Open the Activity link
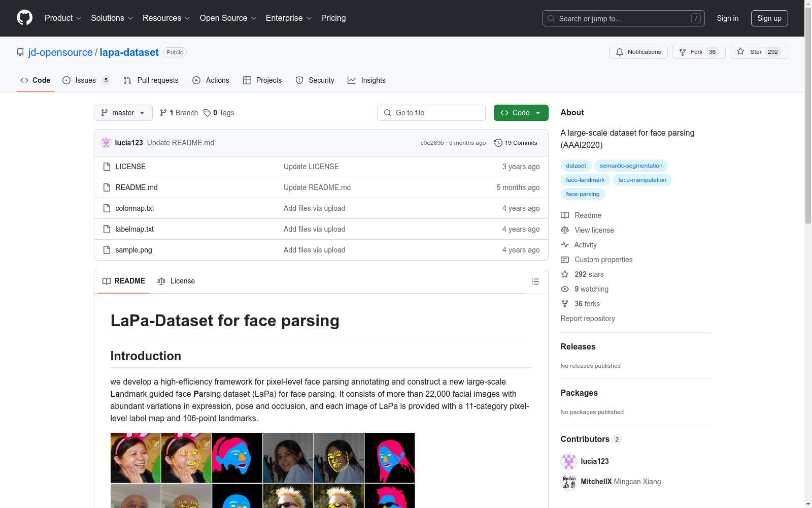The image size is (812, 508). 579,245
